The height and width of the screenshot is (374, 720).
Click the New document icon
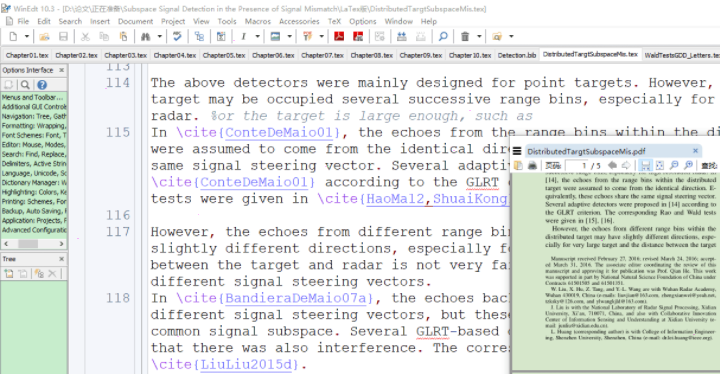pos(13,36)
